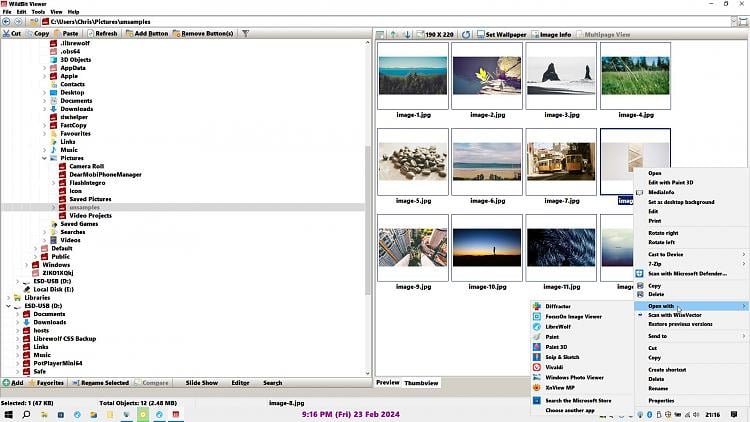Click the refresh thumbnails circular arrow icon
Viewport: 750px width, 422px height.
(x=466, y=34)
